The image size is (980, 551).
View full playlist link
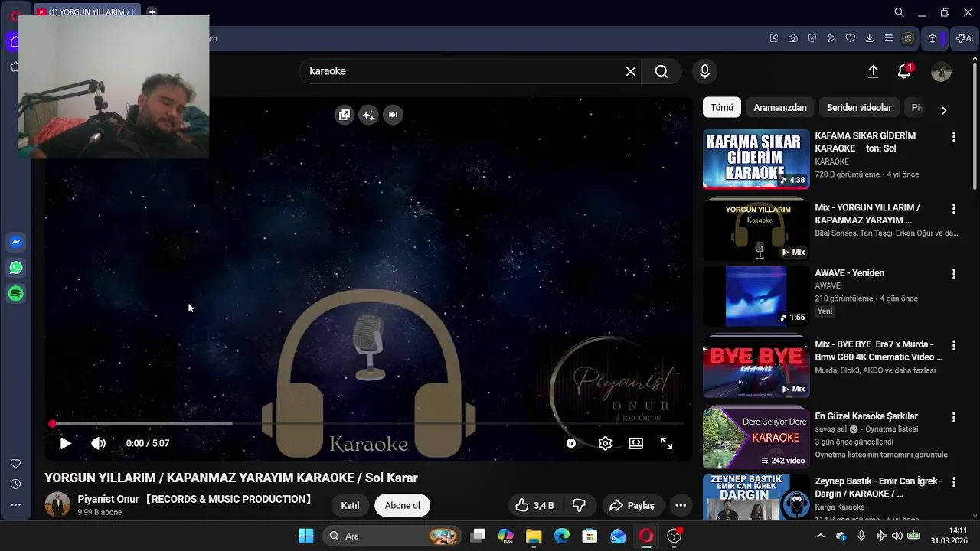tap(881, 455)
